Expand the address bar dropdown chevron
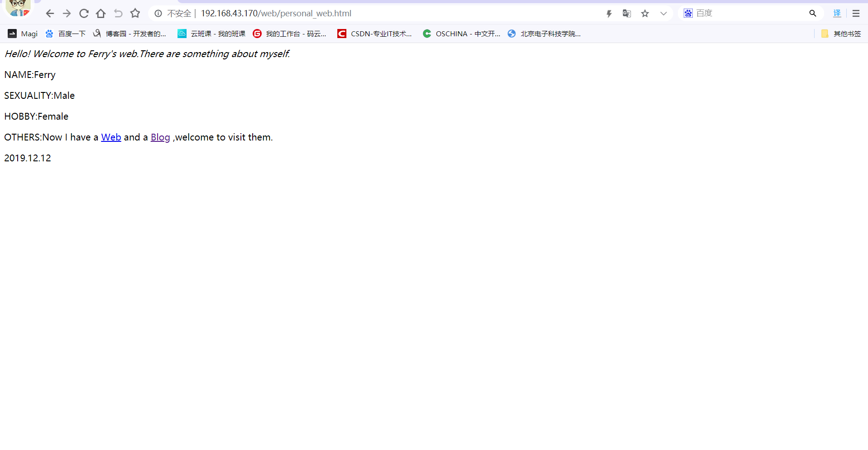Image resolution: width=868 pixels, height=450 pixels. point(663,14)
